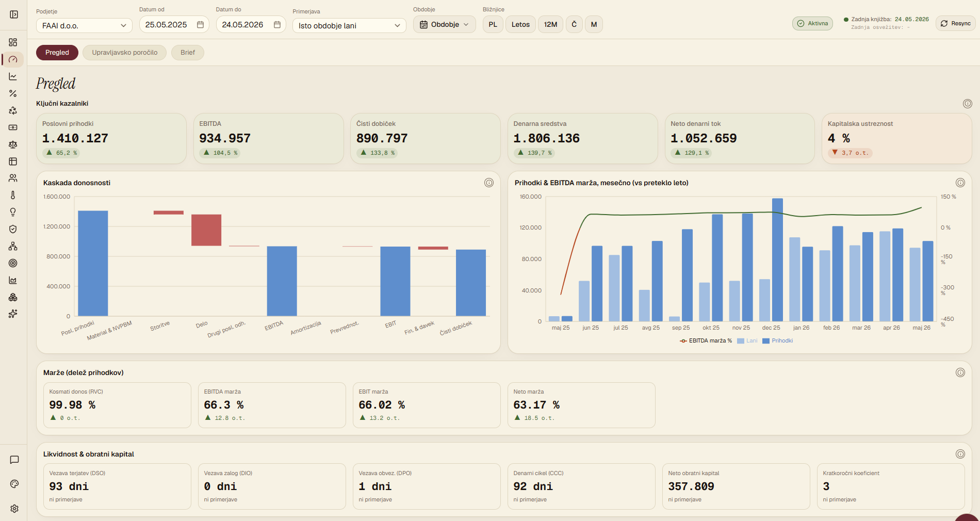Open the org hierarchy icon in sidebar
This screenshot has width=980, height=521.
pyautogui.click(x=13, y=246)
